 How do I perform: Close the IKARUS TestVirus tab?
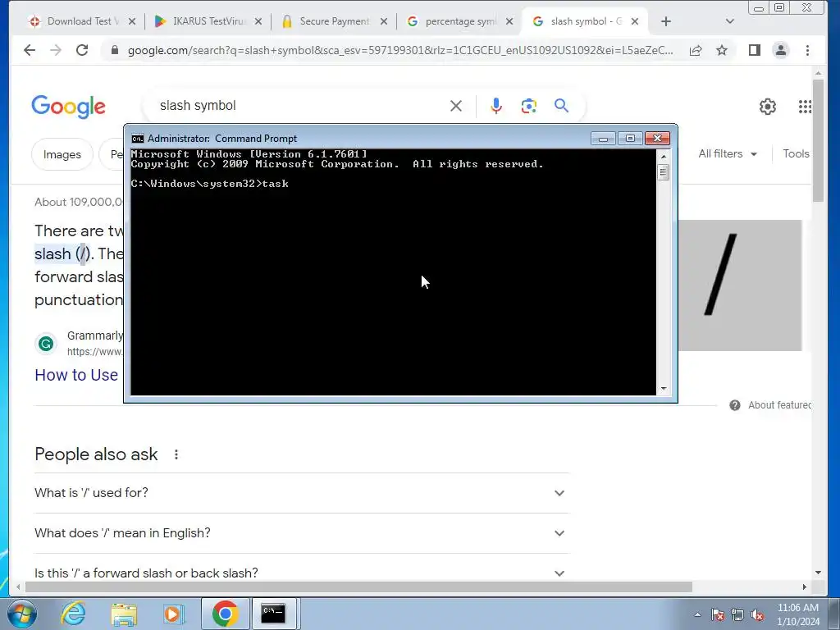(258, 21)
